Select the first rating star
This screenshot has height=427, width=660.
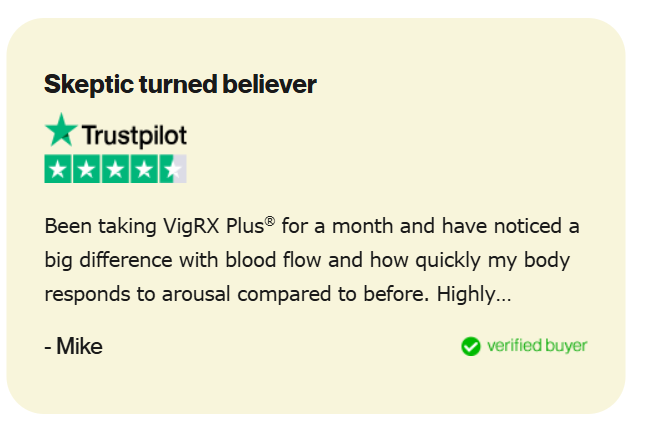[x=58, y=169]
